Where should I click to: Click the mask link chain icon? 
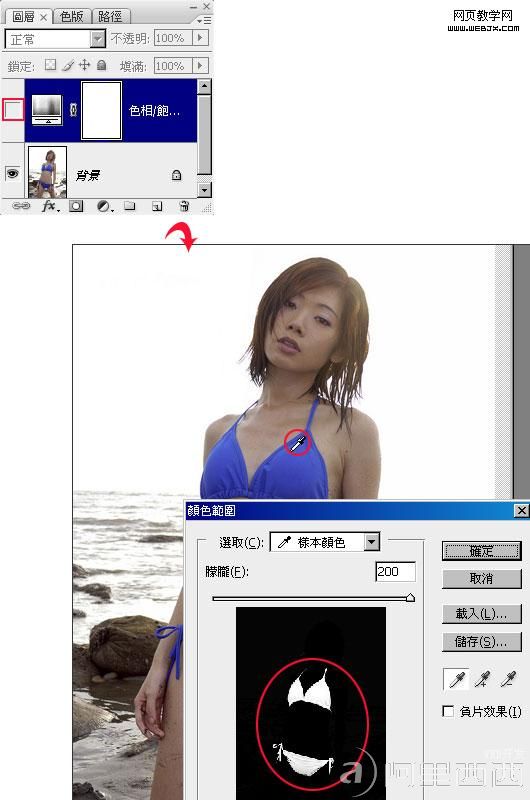[x=73, y=110]
